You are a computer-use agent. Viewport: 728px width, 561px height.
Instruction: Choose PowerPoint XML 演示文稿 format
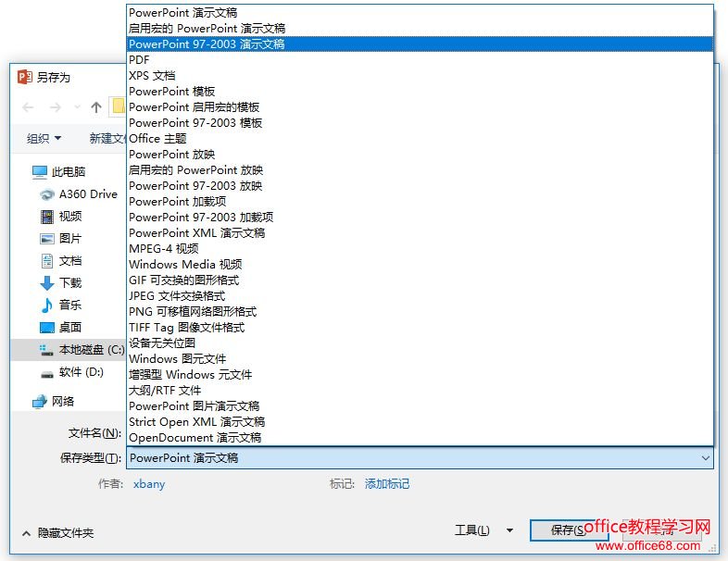click(420, 233)
